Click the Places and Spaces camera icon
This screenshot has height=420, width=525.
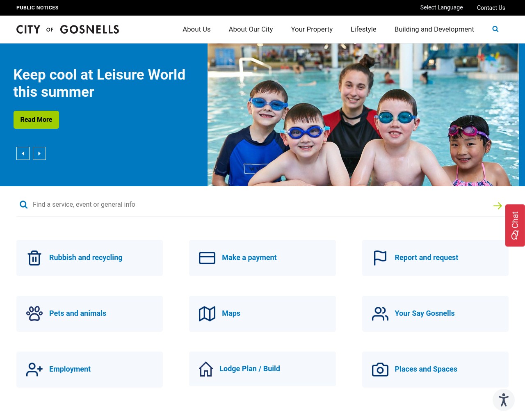click(380, 369)
